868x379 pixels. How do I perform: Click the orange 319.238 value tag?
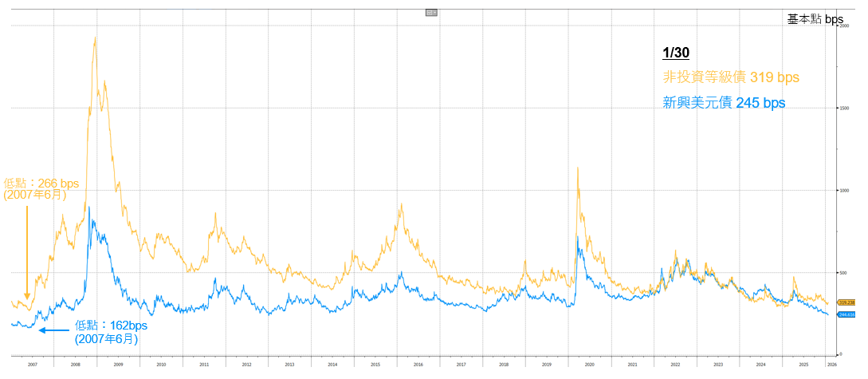point(846,302)
